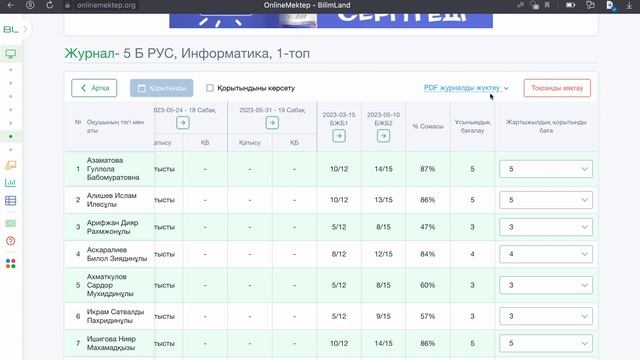Click the 87% sum cell
Image resolution: width=640 pixels, height=360 pixels.
(428, 169)
